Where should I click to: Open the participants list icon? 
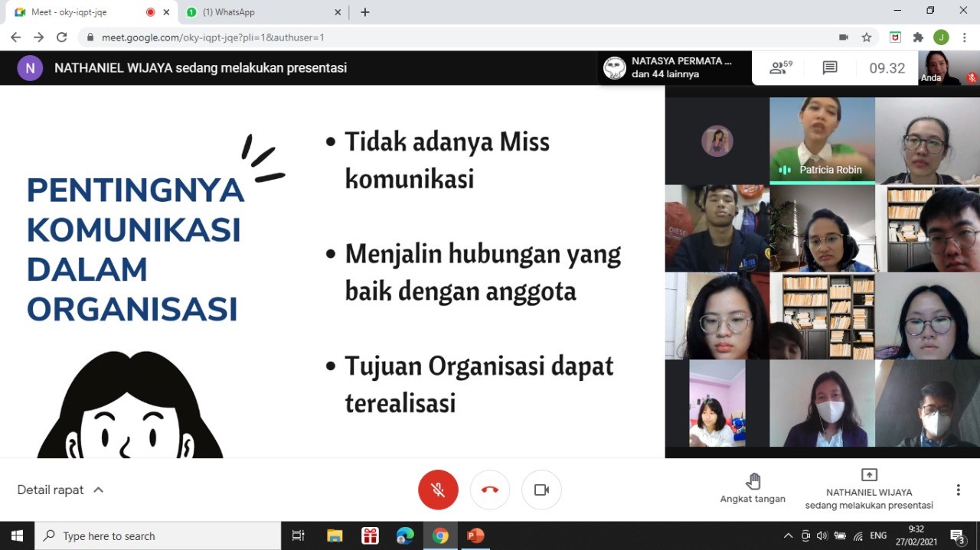pos(781,68)
